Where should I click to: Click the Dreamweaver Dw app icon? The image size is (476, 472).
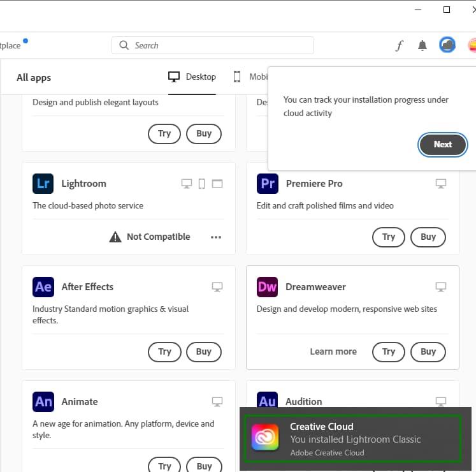267,287
